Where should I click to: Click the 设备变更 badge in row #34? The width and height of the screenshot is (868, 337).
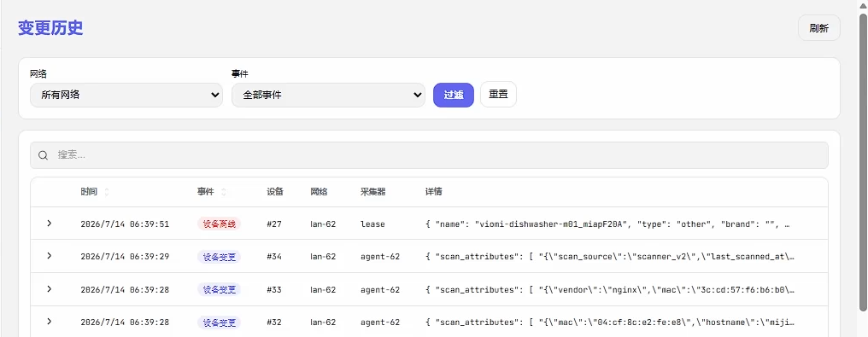tap(220, 257)
